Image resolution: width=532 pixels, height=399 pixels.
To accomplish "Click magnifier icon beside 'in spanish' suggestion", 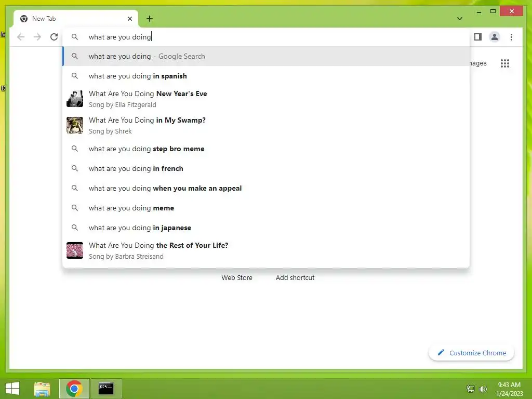I will 75,76.
